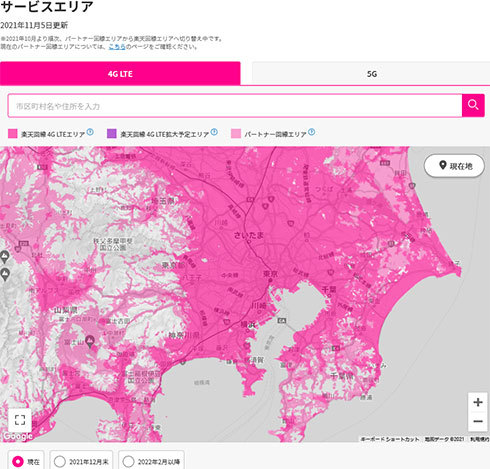The width and height of the screenshot is (490, 469).
Task: Toggle fullscreen map view icon
Action: pos(20,420)
